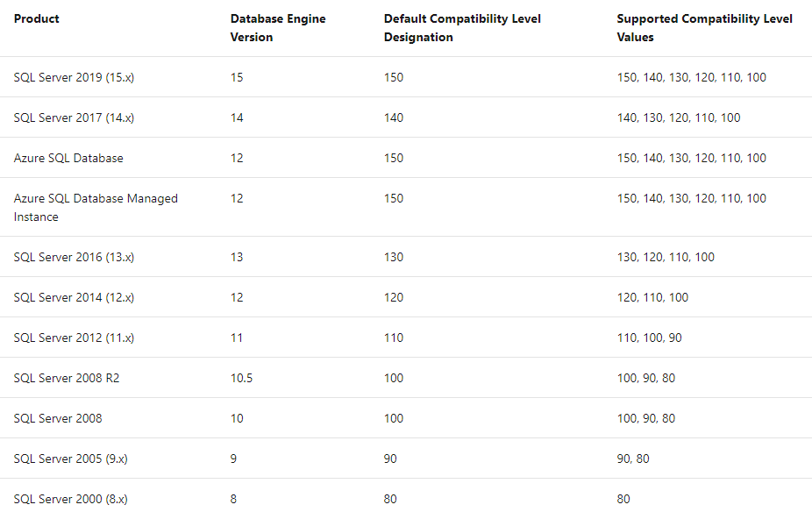812x519 pixels.
Task: Select the SQL Server 2005 (9.x) cell
Action: tap(70, 459)
